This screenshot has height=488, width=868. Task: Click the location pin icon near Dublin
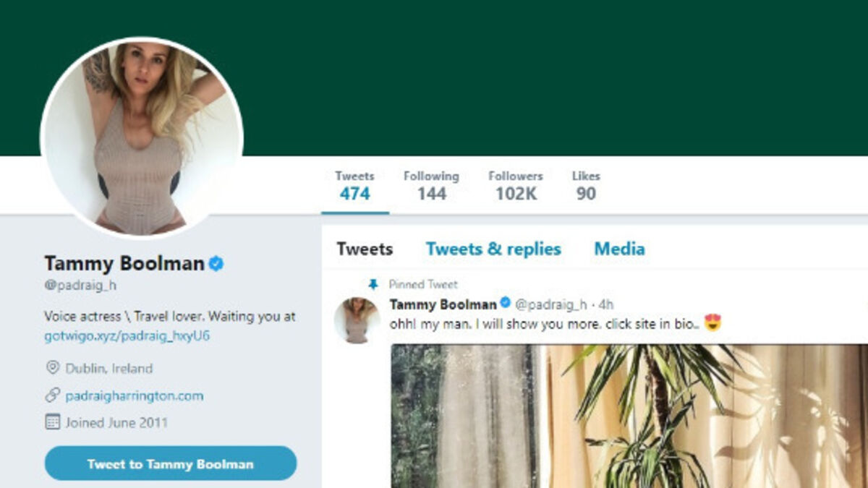click(x=52, y=368)
